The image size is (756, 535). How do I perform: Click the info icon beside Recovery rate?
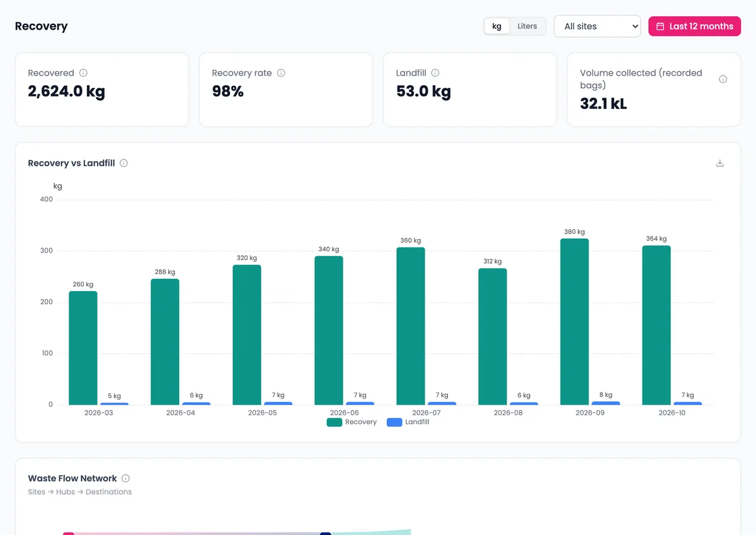pyautogui.click(x=281, y=73)
